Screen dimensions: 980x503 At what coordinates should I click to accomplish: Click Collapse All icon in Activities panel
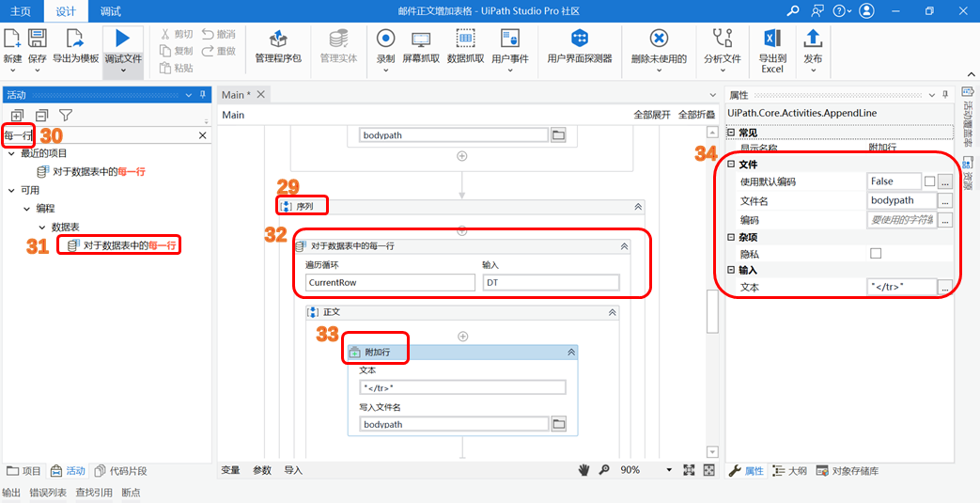coord(41,115)
